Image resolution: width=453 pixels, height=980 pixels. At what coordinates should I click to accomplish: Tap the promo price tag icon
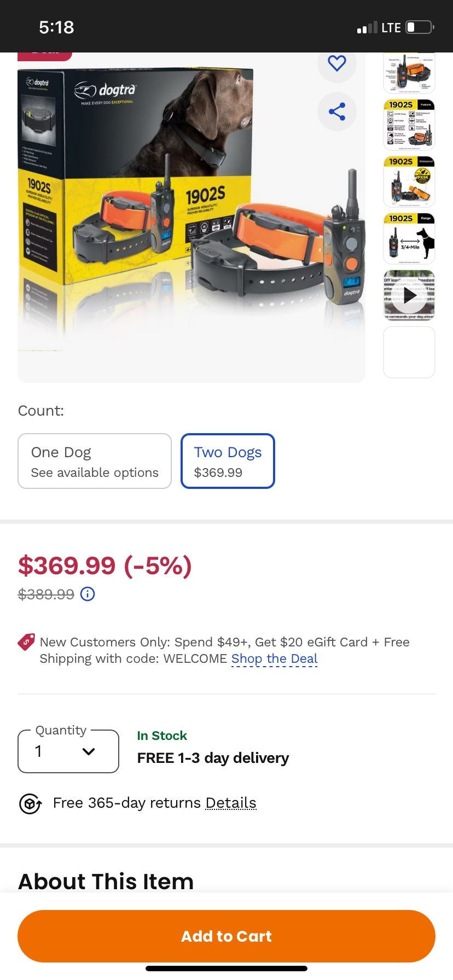(26, 642)
